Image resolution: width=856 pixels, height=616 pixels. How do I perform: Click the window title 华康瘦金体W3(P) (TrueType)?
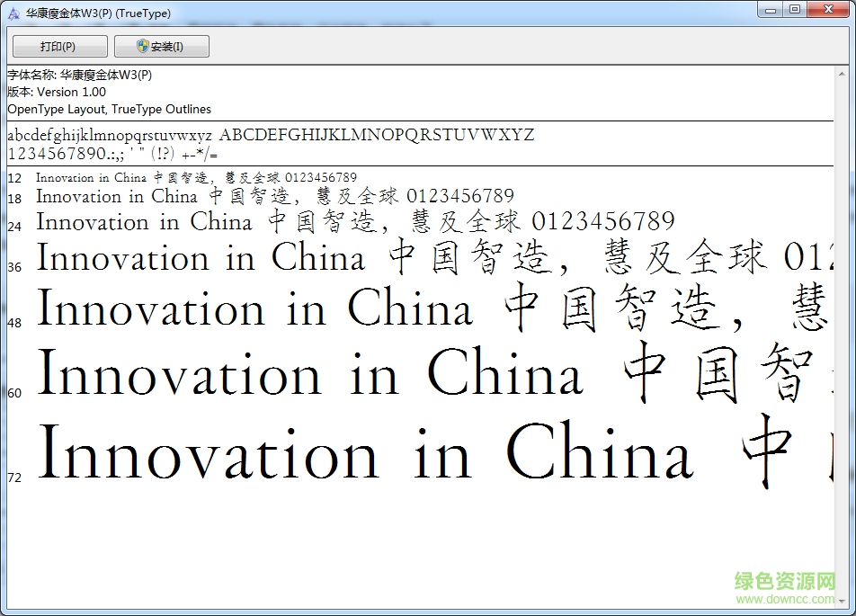tap(98, 13)
